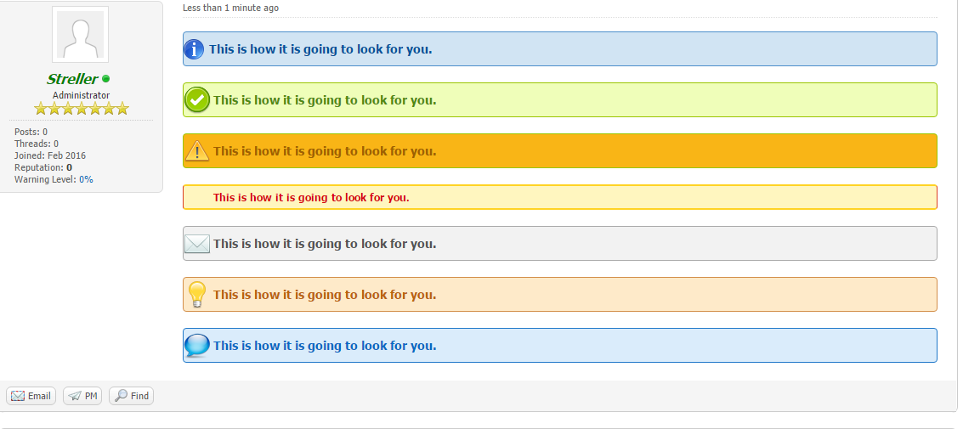
Task: Click the 'Less than 1 minute ago' timestamp
Action: pos(230,8)
